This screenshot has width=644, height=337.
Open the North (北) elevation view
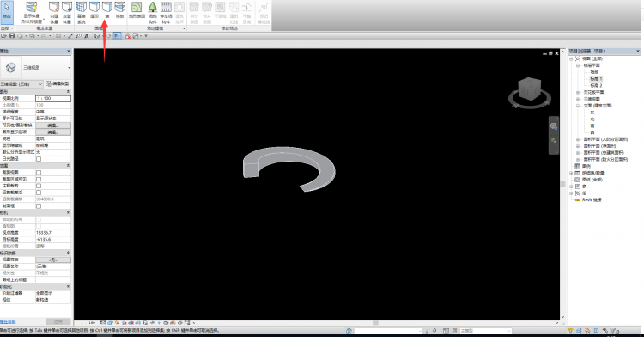592,119
